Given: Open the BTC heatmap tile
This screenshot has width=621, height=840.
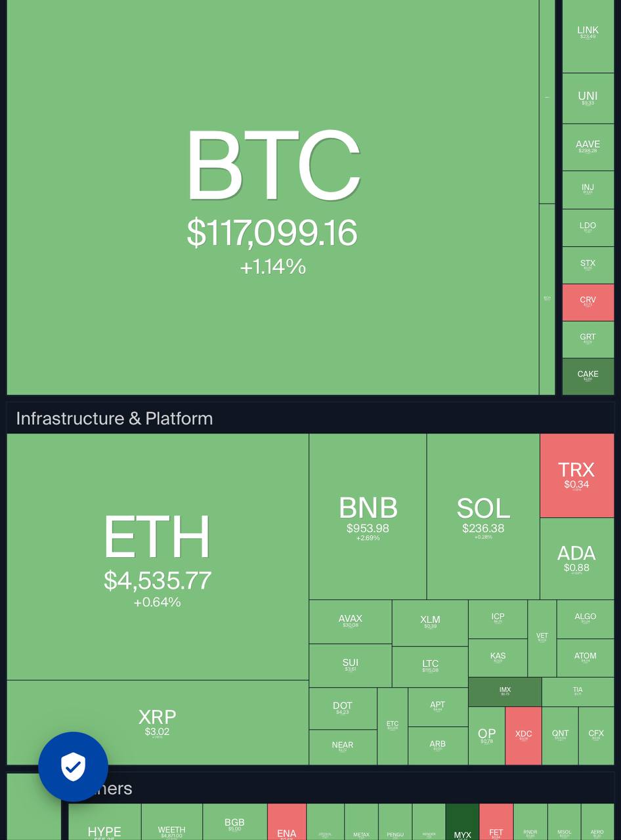Looking at the screenshot, I should point(272,197).
